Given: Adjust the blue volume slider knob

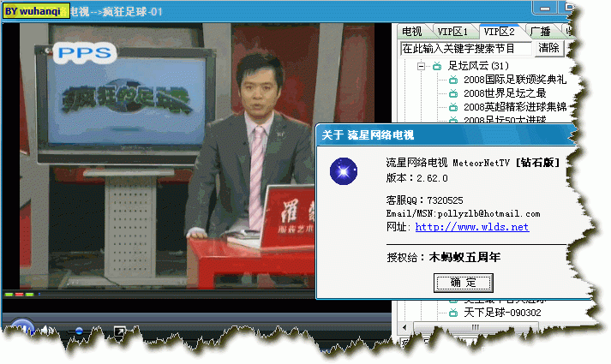Looking at the screenshot, I should 79,331.
